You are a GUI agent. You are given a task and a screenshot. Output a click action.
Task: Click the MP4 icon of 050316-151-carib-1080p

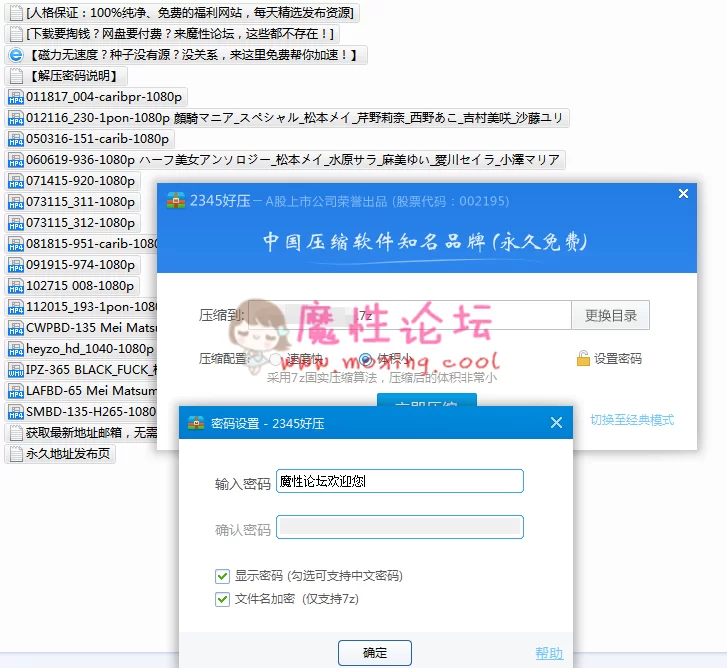(x=16, y=139)
